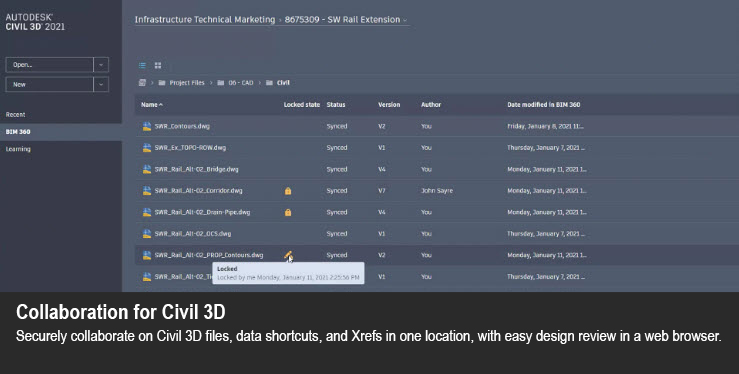
Task: Click version V4 of Bridge file
Action: [x=382, y=169]
